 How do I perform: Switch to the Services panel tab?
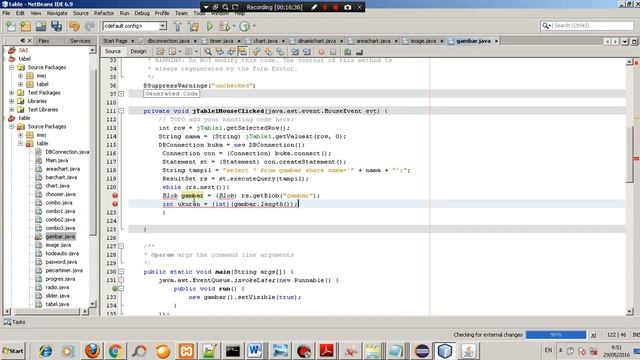[80, 41]
